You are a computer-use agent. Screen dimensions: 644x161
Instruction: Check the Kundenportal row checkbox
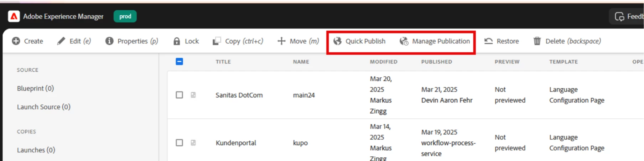(x=180, y=142)
